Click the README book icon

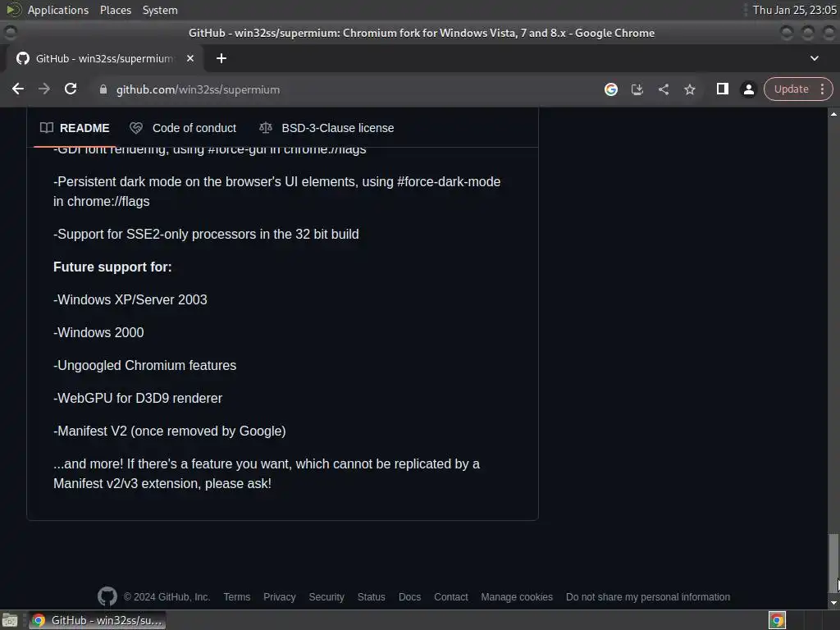pyautogui.click(x=47, y=127)
